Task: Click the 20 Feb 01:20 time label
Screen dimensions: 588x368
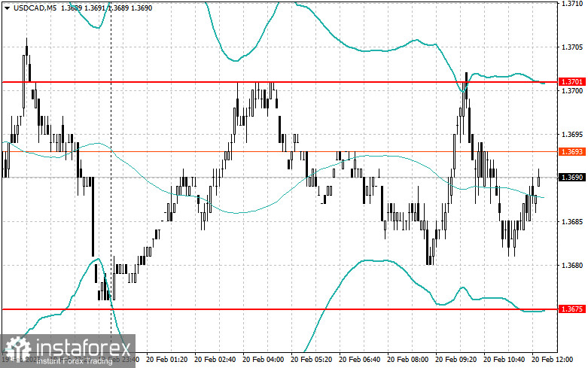Action: tap(166, 360)
